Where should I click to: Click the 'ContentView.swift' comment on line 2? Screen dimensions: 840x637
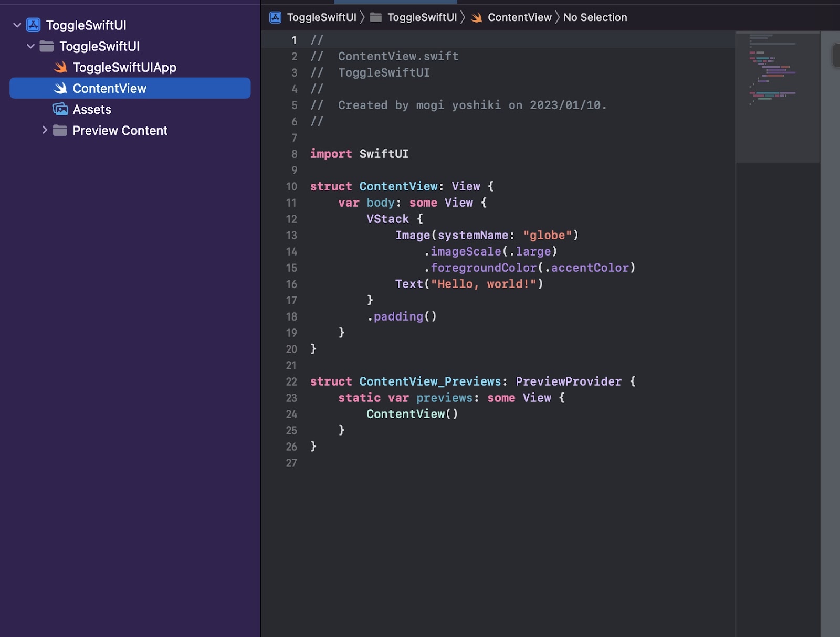(398, 56)
